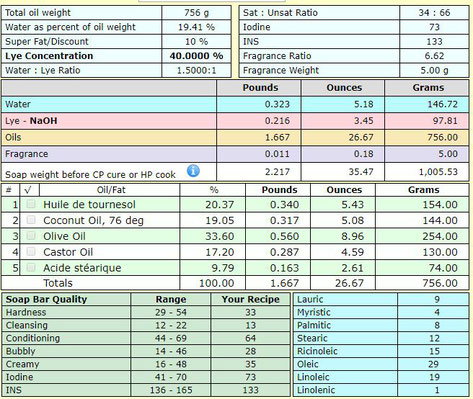Image resolution: width=473 pixels, height=399 pixels.
Task: Select the Fragrance row in purple
Action: point(235,154)
